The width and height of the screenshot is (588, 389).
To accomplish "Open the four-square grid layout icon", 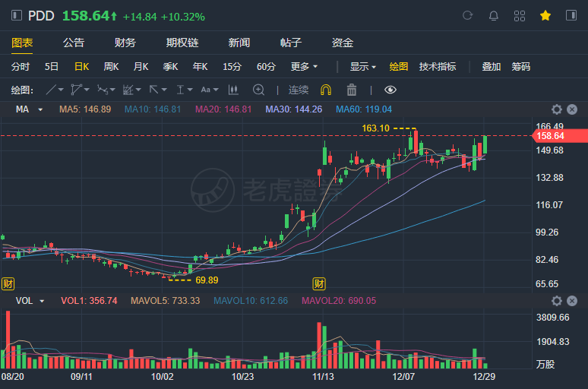I will tap(520, 16).
